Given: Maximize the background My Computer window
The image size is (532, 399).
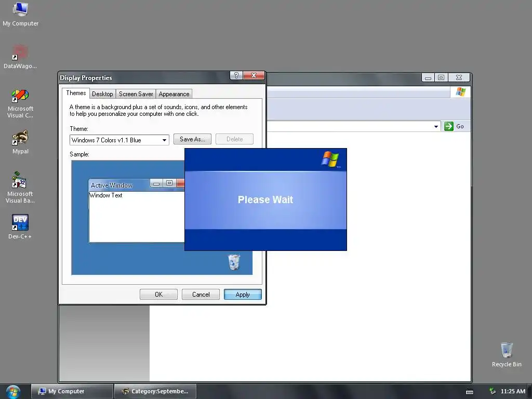Looking at the screenshot, I should [441, 78].
